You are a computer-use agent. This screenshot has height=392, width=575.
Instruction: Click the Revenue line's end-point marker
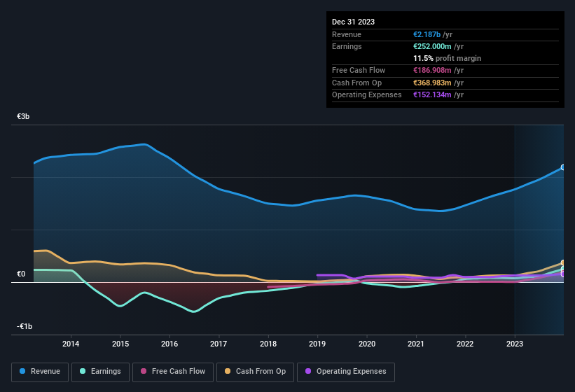tap(563, 167)
